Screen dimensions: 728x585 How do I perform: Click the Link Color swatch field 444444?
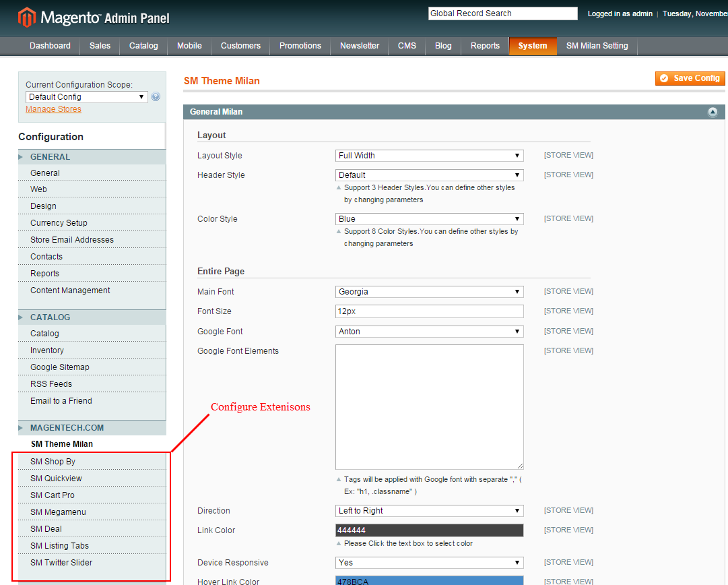click(x=430, y=530)
